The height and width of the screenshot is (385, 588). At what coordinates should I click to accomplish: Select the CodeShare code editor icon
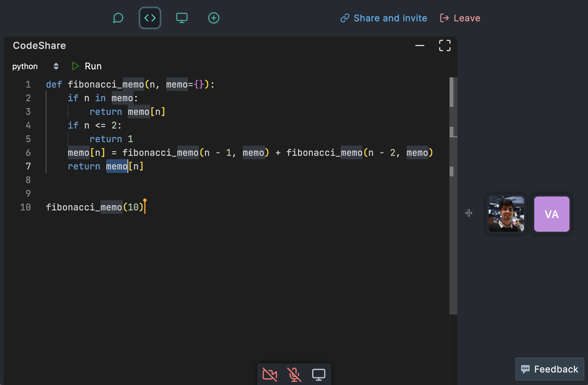[x=150, y=18]
